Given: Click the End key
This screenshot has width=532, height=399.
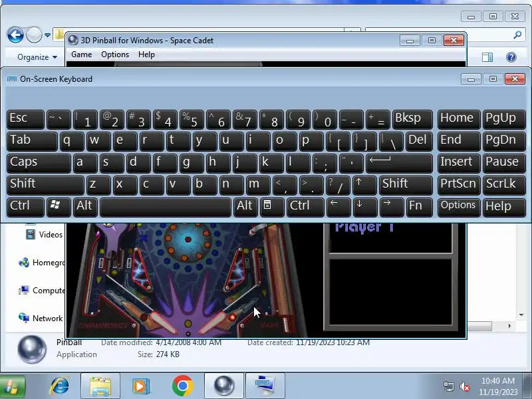Looking at the screenshot, I should click(x=459, y=142).
